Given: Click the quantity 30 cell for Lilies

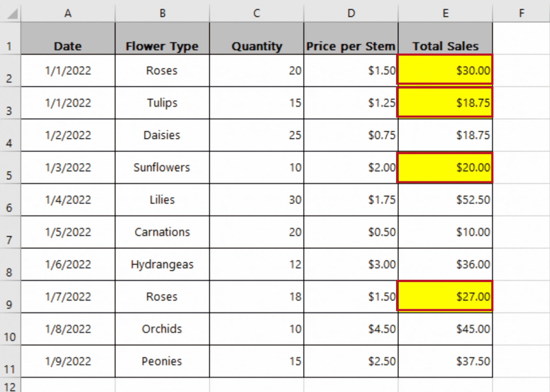Looking at the screenshot, I should tap(256, 200).
